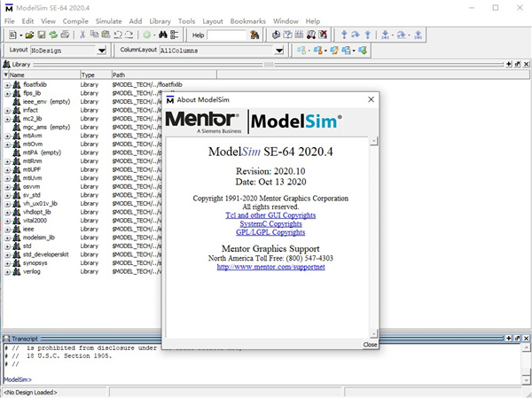Click the Save icon in toolbar

click(x=42, y=35)
